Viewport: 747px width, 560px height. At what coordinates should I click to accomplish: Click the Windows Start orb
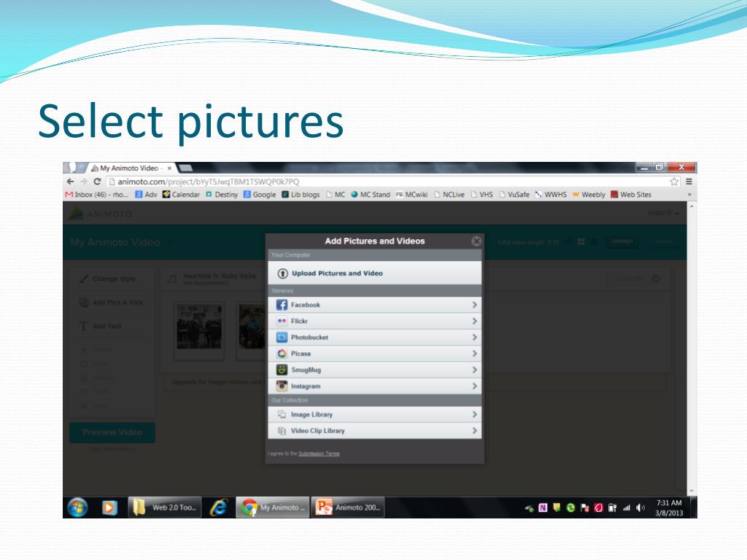point(77,507)
